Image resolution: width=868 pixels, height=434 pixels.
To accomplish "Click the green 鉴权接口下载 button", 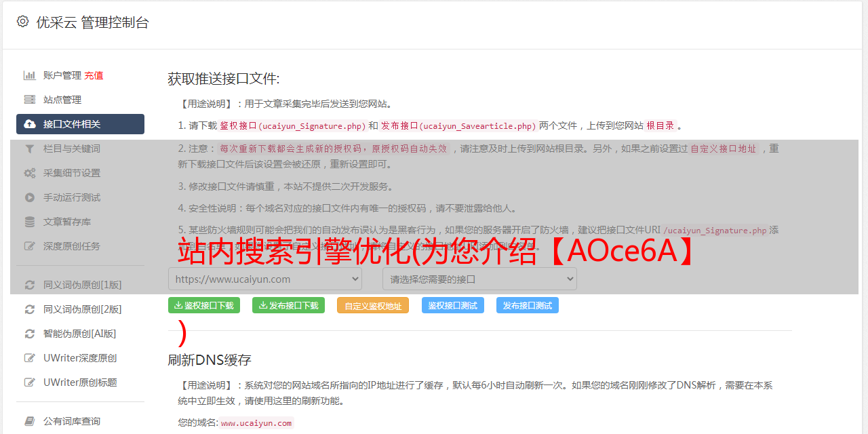I will click(x=204, y=305).
